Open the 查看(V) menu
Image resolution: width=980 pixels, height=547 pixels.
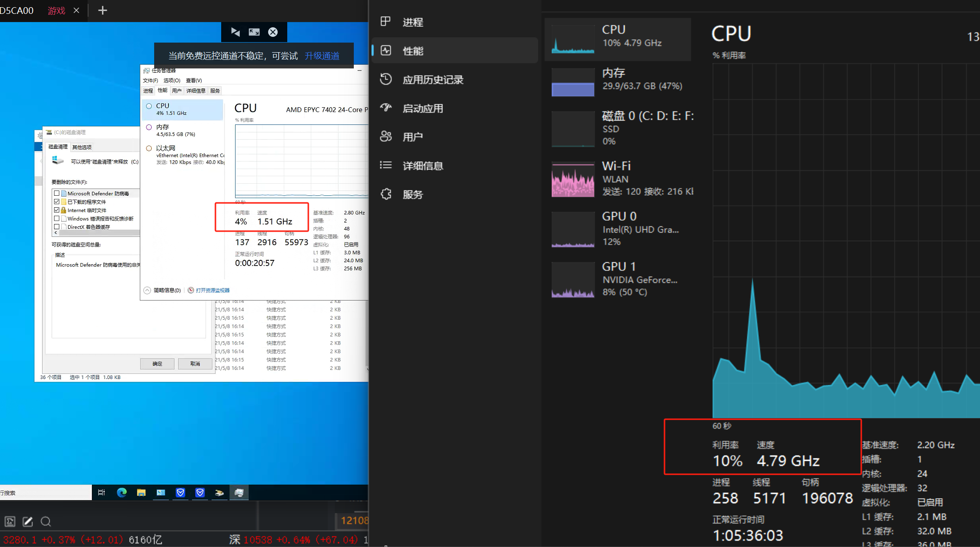click(194, 80)
